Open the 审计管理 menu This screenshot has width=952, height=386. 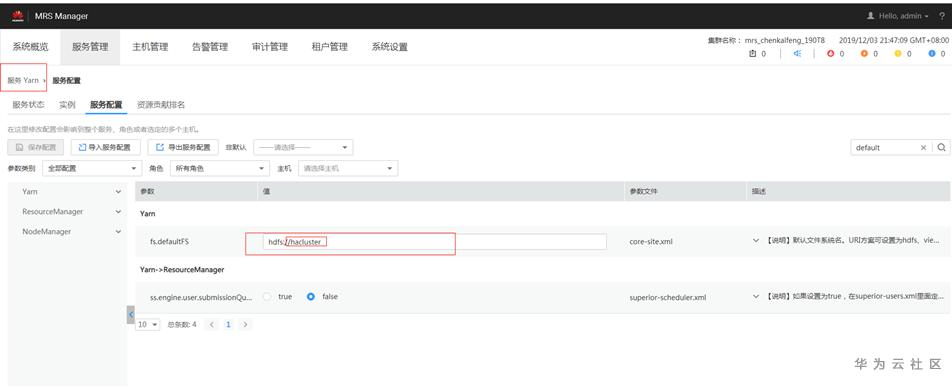click(270, 47)
